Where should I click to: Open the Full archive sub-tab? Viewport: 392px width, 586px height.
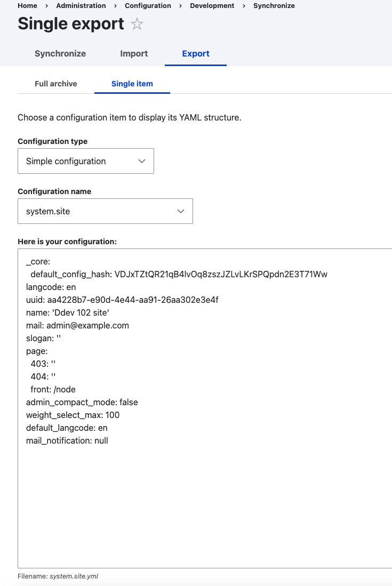coord(55,84)
